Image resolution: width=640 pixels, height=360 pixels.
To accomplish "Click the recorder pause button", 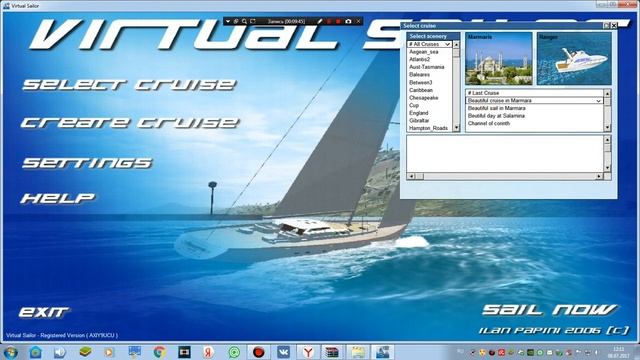I will click(x=329, y=21).
